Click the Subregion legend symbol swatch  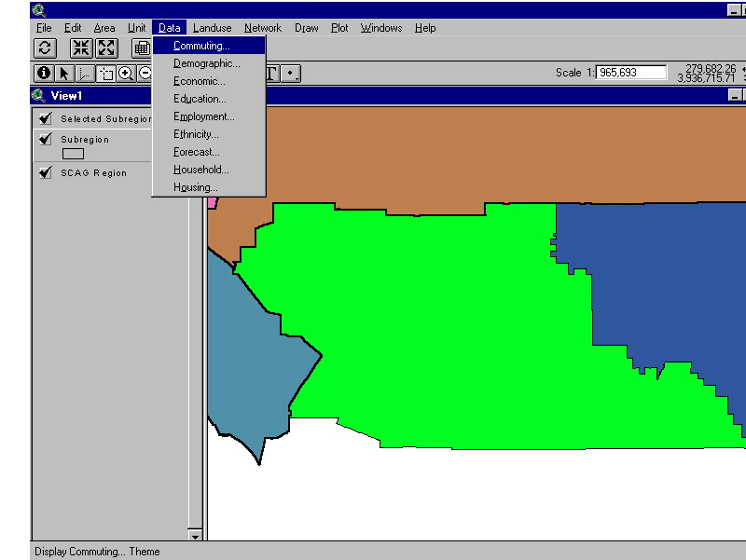(x=73, y=154)
